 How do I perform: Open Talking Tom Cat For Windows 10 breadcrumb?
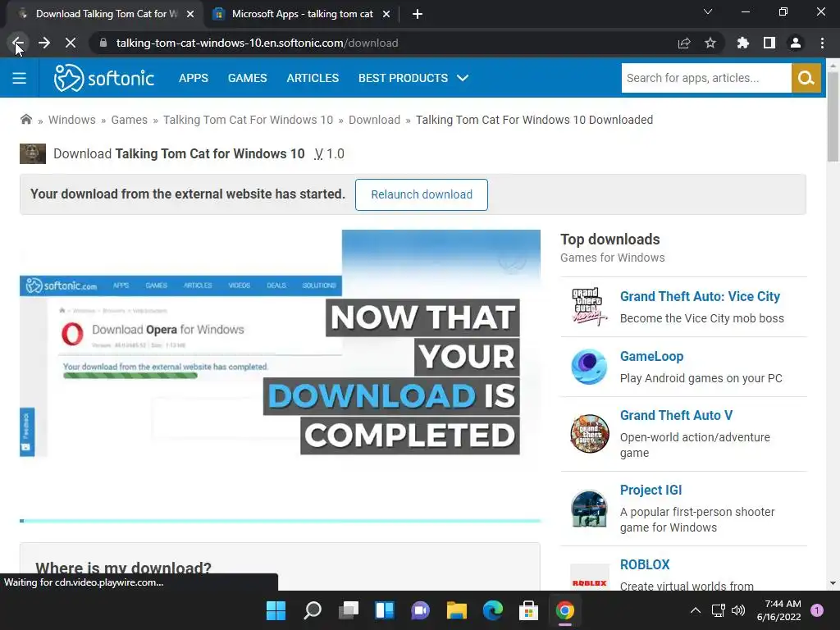click(x=248, y=120)
